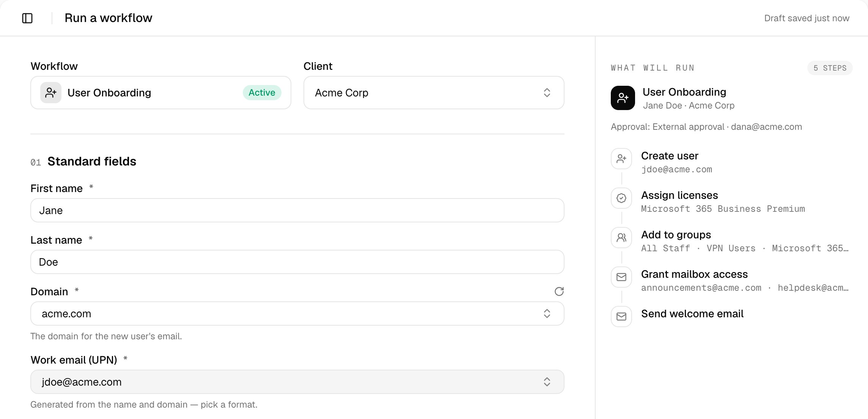Select the Grant mailbox access step icon
The height and width of the screenshot is (419, 868).
[621, 277]
